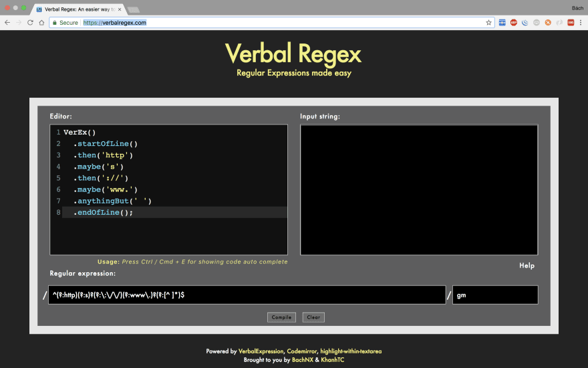
Task: Open the blue window extension icon
Action: coord(502,23)
